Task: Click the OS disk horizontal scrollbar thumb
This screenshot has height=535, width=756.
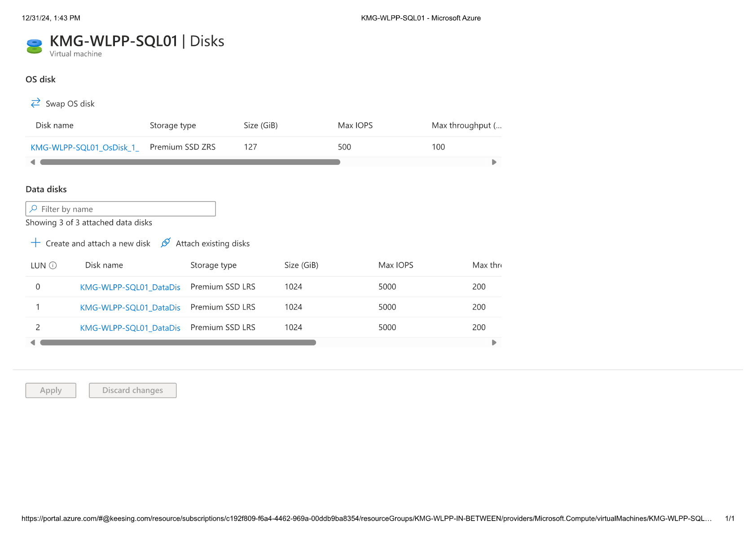Action: tap(190, 162)
